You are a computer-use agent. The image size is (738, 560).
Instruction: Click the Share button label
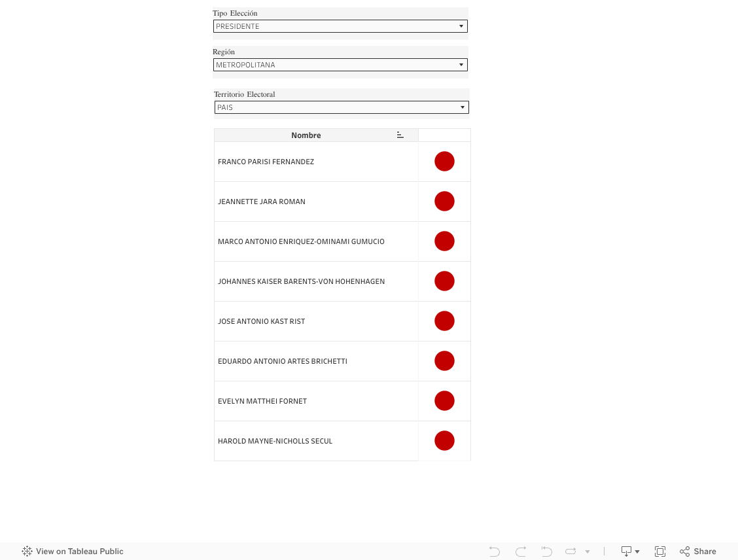click(x=705, y=551)
